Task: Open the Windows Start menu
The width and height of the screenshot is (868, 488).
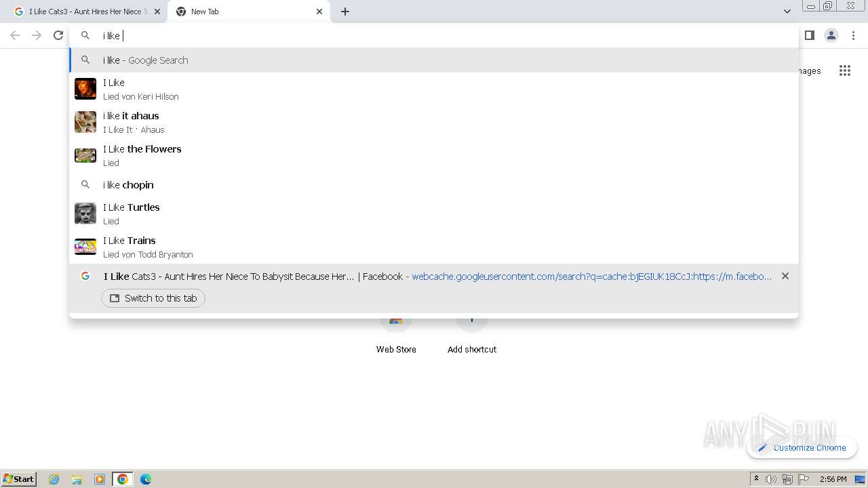Action: coord(19,479)
